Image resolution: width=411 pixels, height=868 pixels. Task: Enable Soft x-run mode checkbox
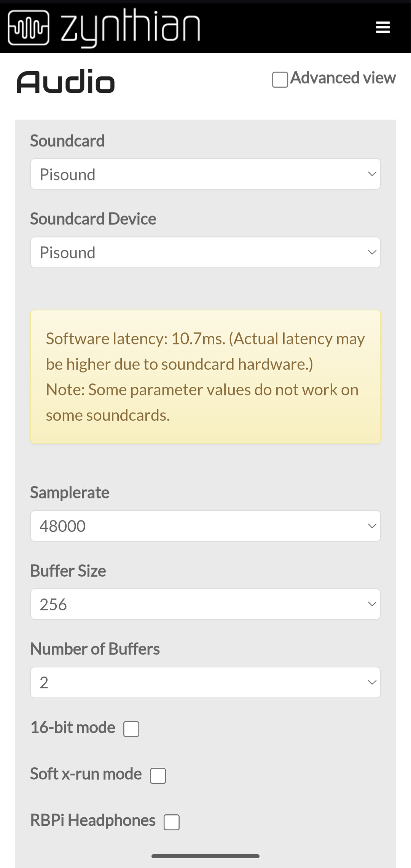[x=158, y=775]
